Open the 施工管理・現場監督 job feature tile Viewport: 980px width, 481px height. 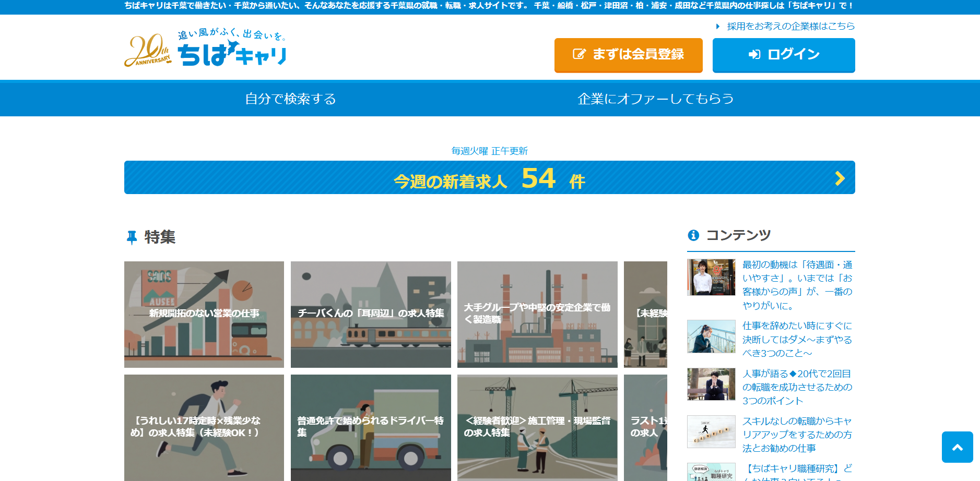click(x=537, y=427)
